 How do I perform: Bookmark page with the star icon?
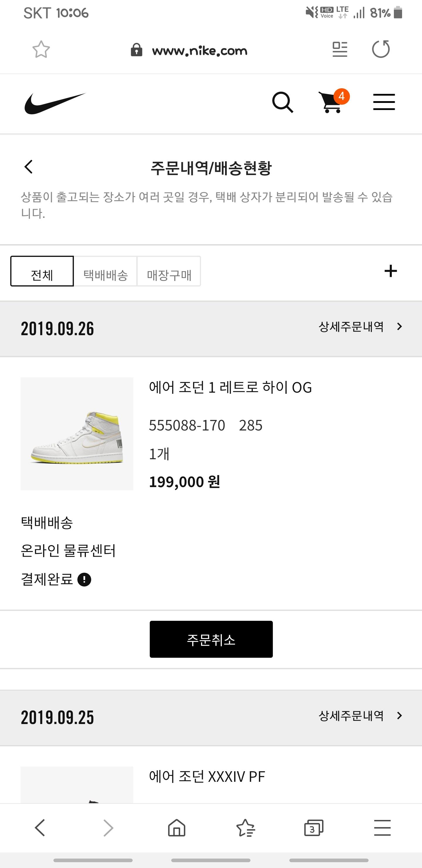[41, 50]
